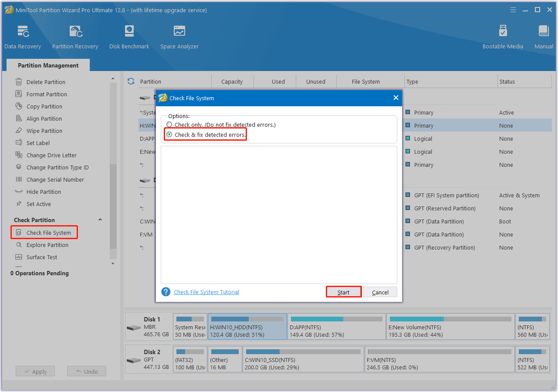Click GPT (EFI System partition) row text

[446, 195]
